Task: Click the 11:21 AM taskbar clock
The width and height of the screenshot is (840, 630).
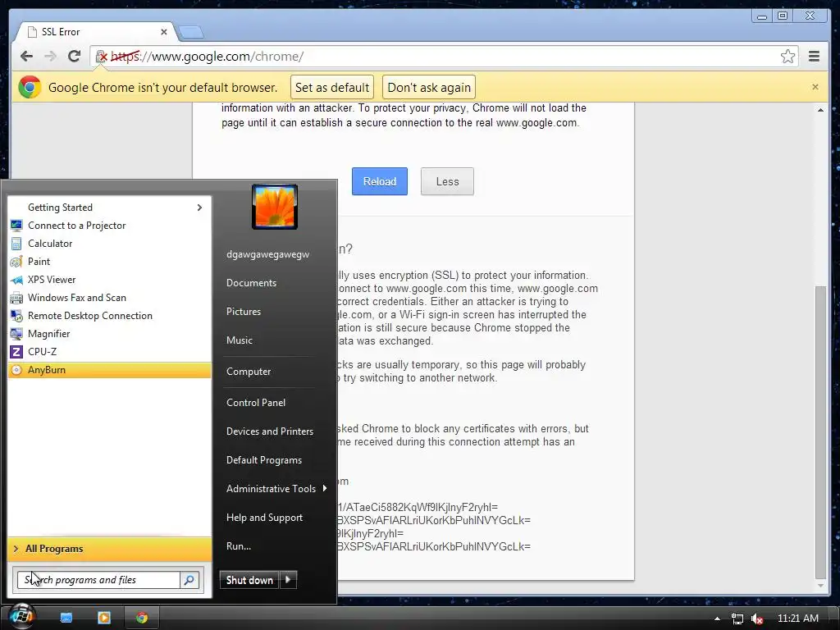Action: (798, 619)
